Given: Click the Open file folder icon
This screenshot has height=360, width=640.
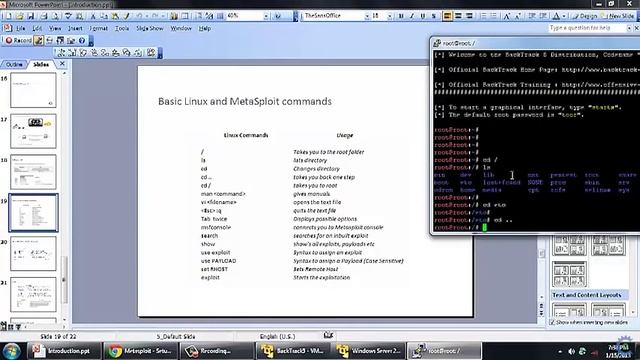Looking at the screenshot, I should coord(19,16).
